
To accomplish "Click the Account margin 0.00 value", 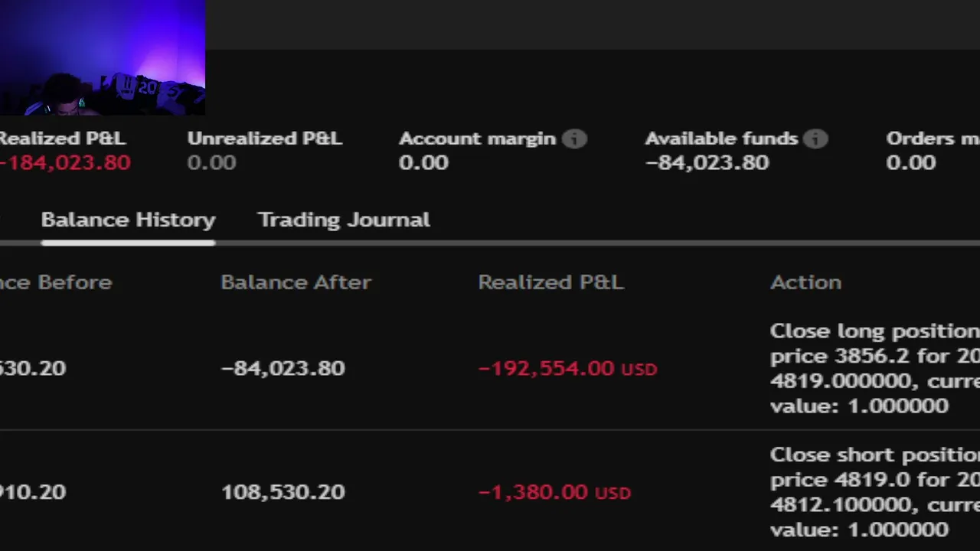I will [x=423, y=163].
